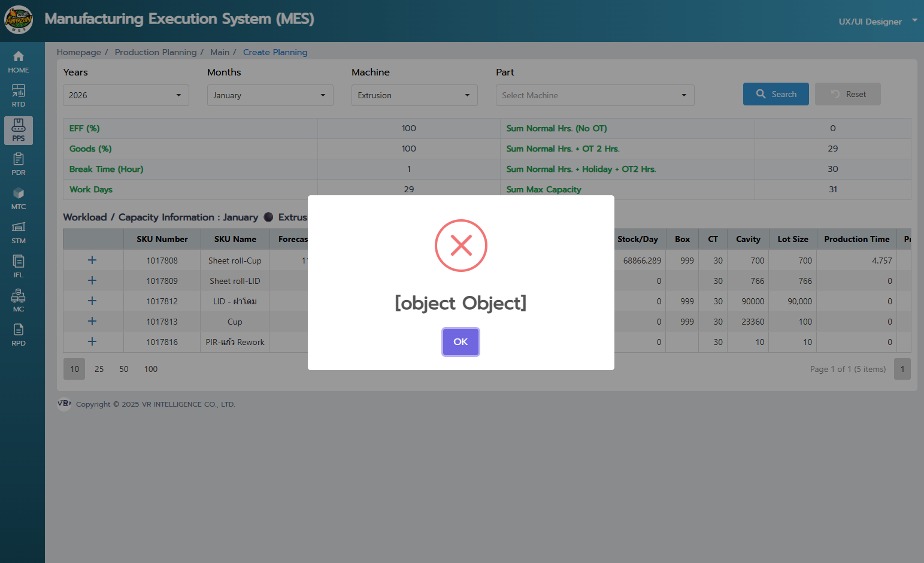This screenshot has width=924, height=563.
Task: Select the PPS sidebar icon
Action: (x=19, y=130)
